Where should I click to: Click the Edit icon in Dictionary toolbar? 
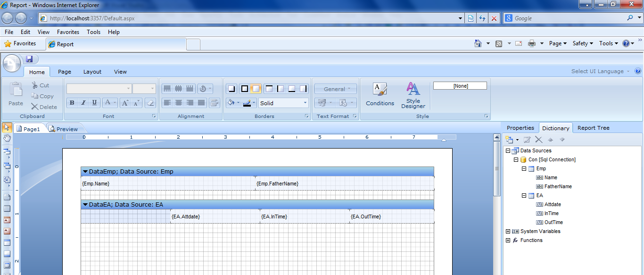[527, 140]
